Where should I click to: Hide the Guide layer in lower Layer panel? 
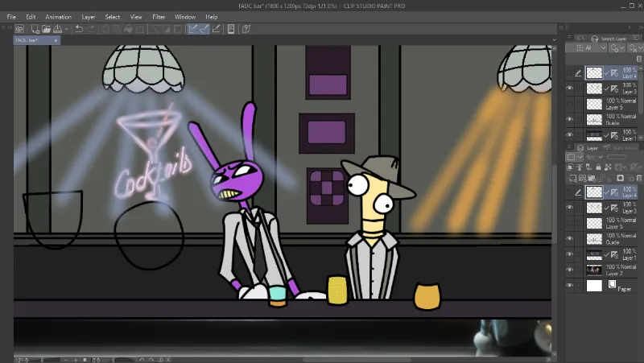570,238
